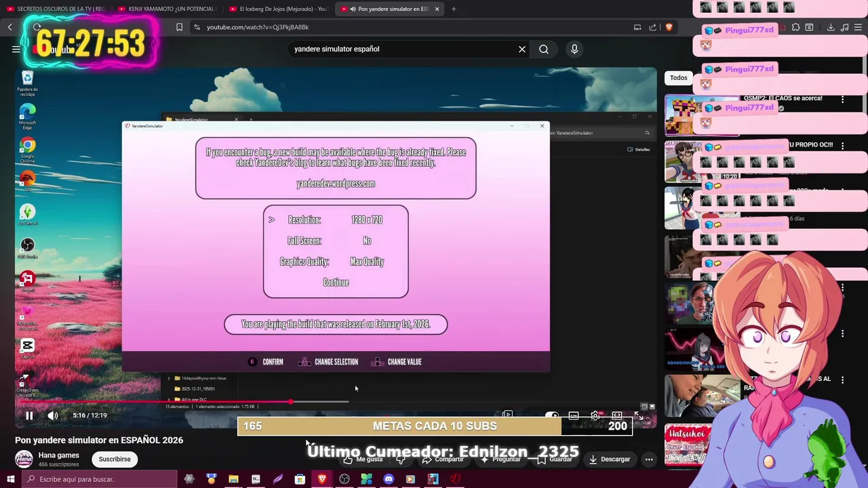Switch to 'KENJI YAMAMOTO' tab
This screenshot has height=488, width=868.
point(166,9)
